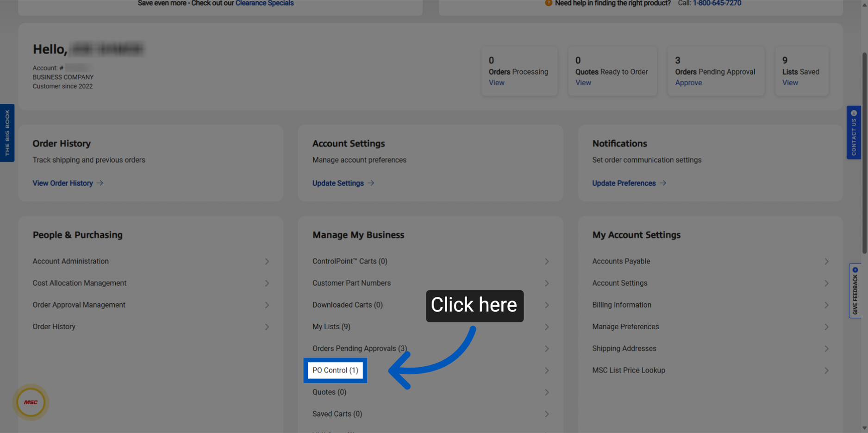The image size is (868, 433).
Task: Click the arrow beside Update Preferences
Action: [663, 183]
